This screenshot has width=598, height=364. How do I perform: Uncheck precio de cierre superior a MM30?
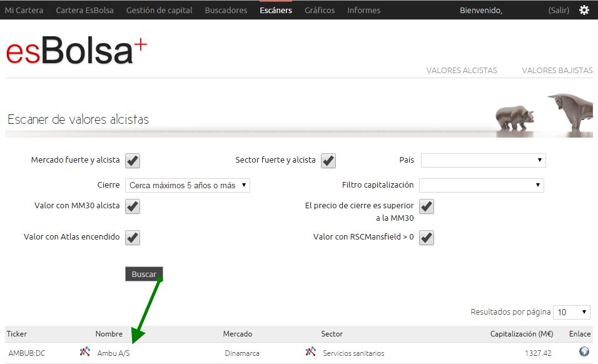tap(427, 206)
